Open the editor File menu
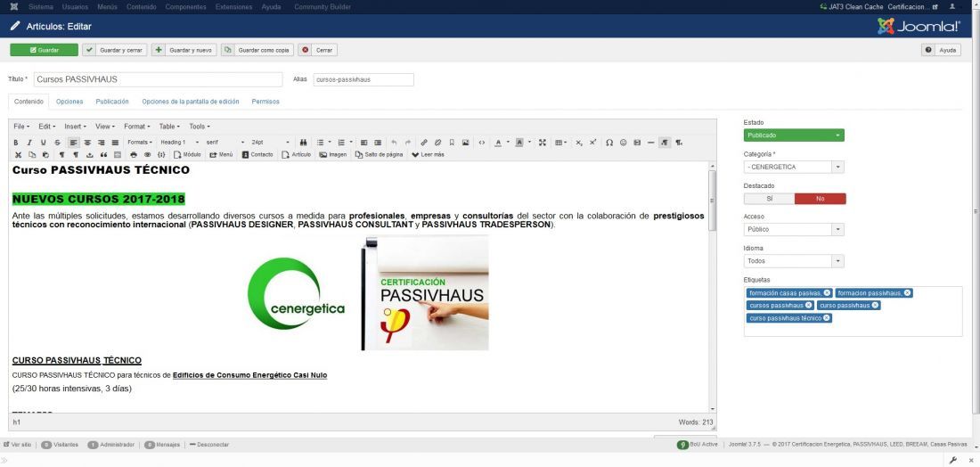The image size is (980, 467). coord(22,127)
